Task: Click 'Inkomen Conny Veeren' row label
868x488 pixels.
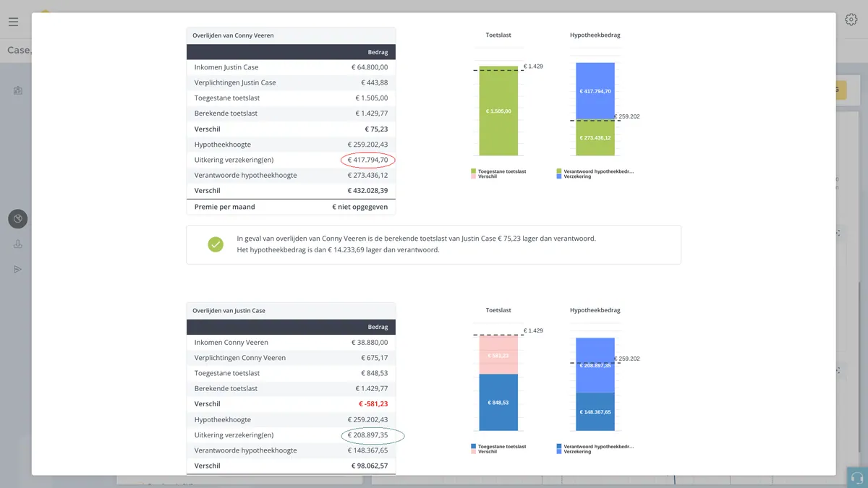Action: (231, 343)
